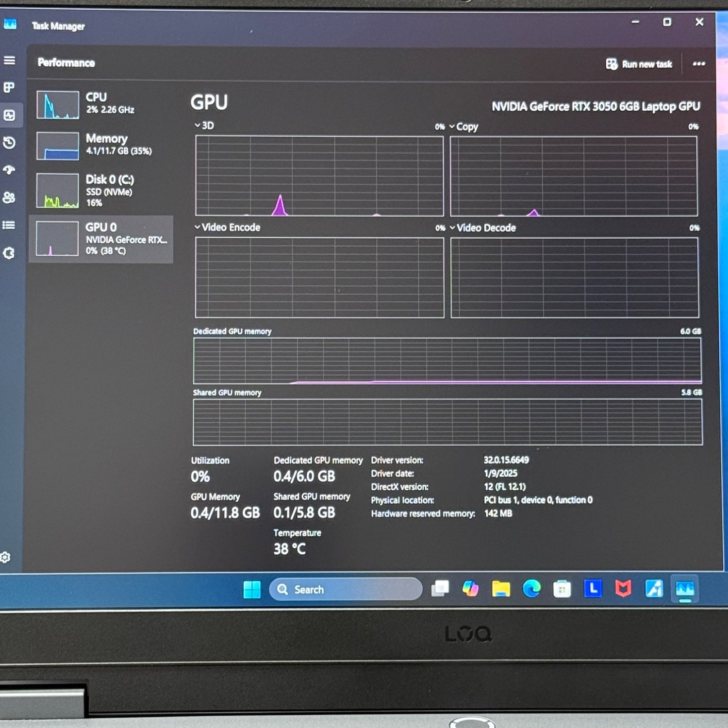Open App history page icon
Viewport: 728px width, 728px height.
tap(9, 143)
